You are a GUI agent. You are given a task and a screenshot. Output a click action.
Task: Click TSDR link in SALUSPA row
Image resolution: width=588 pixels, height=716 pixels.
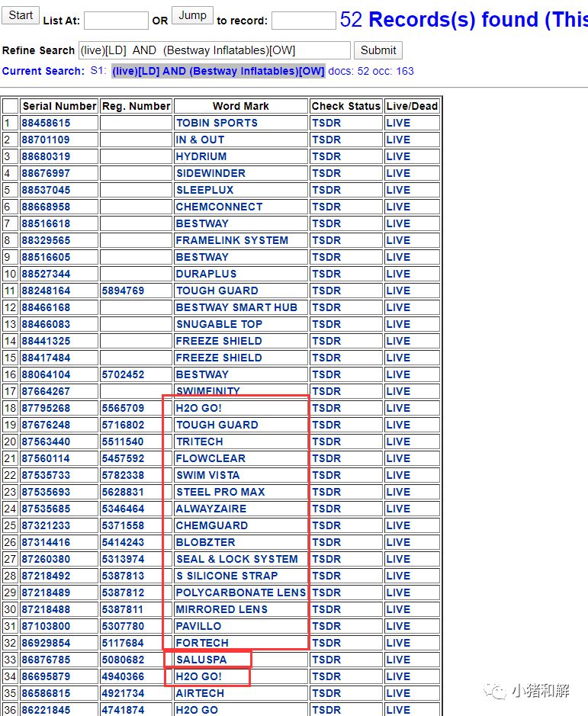326,660
